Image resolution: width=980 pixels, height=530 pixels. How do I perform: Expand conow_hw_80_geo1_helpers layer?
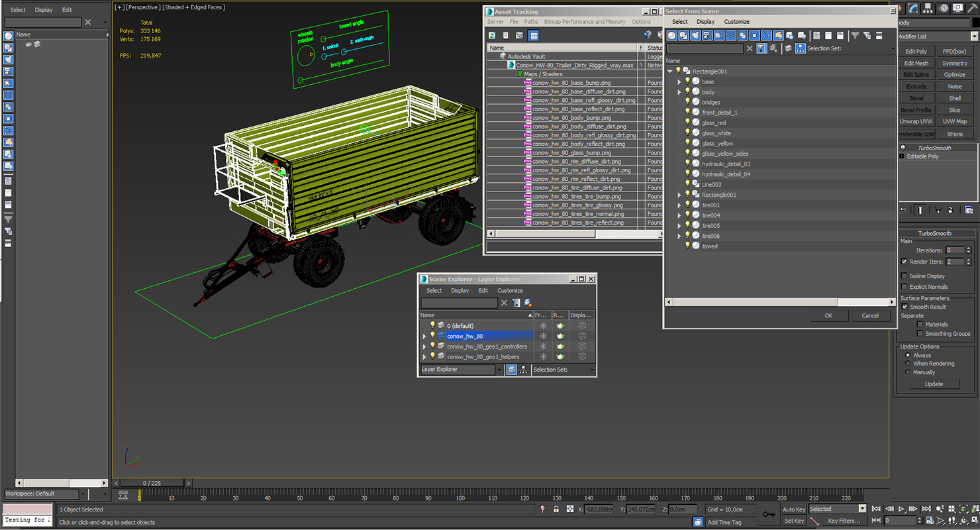(x=424, y=357)
